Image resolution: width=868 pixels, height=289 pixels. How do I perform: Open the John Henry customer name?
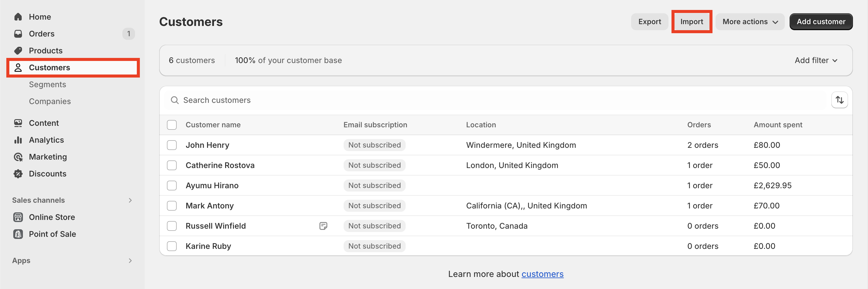point(207,145)
